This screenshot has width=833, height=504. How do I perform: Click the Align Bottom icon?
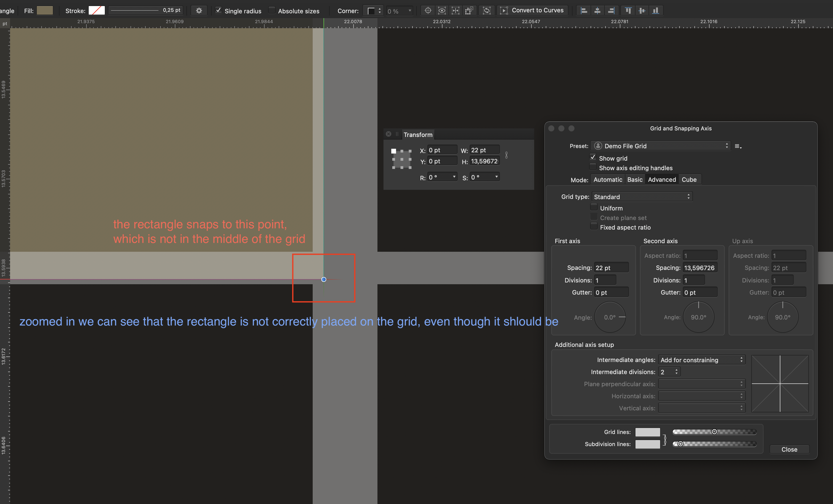(656, 11)
